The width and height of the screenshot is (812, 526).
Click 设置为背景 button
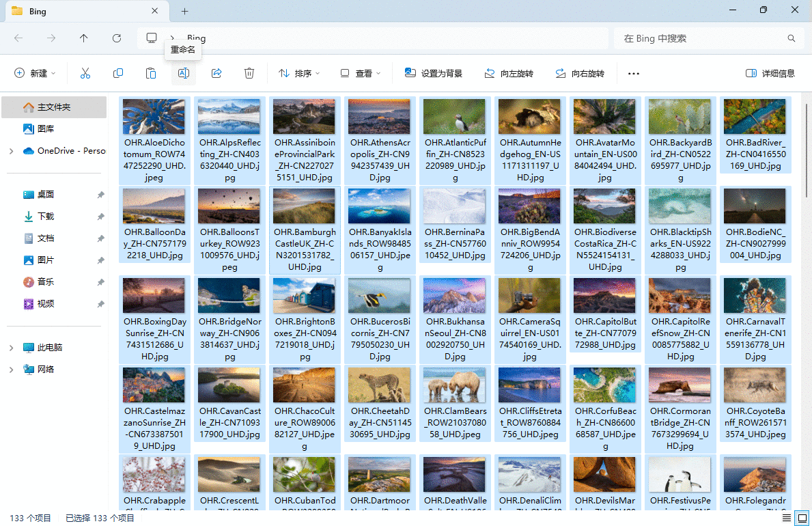[434, 73]
